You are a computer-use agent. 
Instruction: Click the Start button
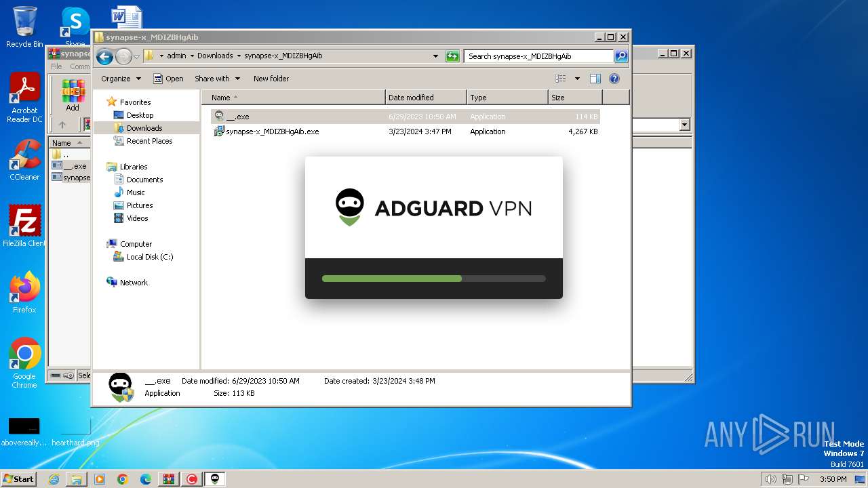click(18, 479)
